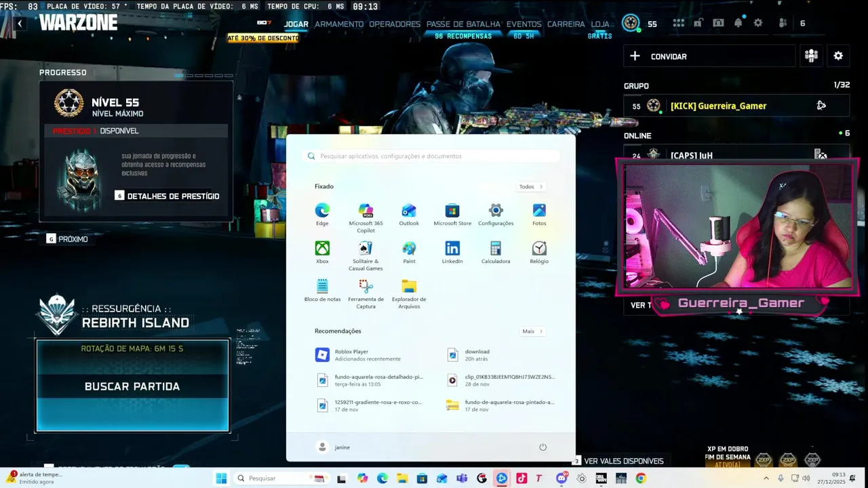The image size is (868, 488).
Task: Launch Outlook from pinned apps
Action: click(409, 214)
